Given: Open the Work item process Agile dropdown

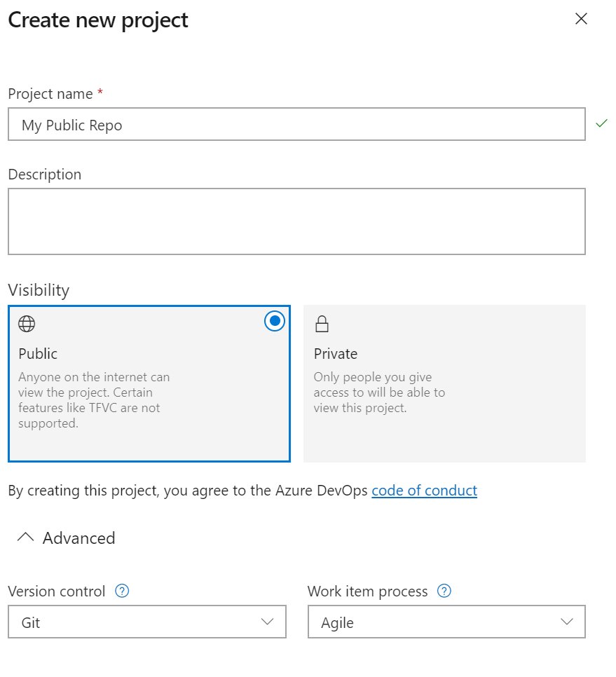Looking at the screenshot, I should click(446, 622).
